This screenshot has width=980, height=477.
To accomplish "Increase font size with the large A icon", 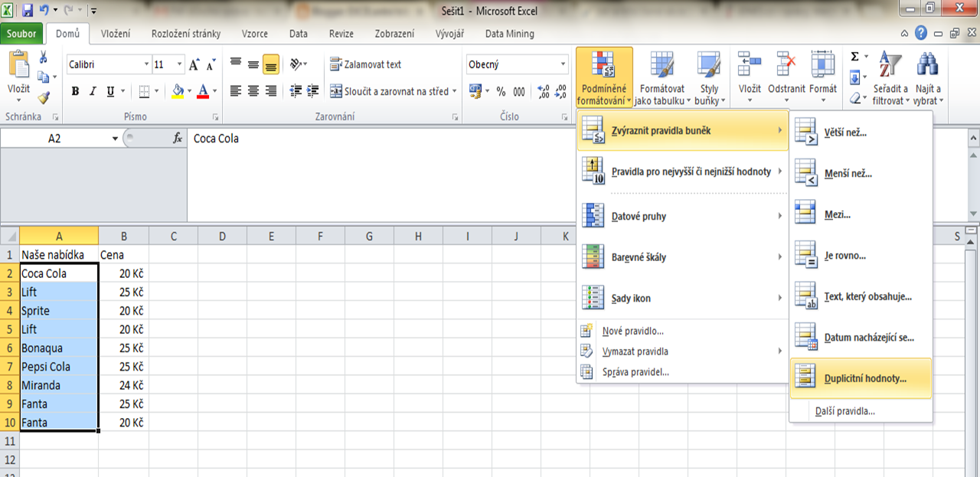I will click(x=194, y=65).
